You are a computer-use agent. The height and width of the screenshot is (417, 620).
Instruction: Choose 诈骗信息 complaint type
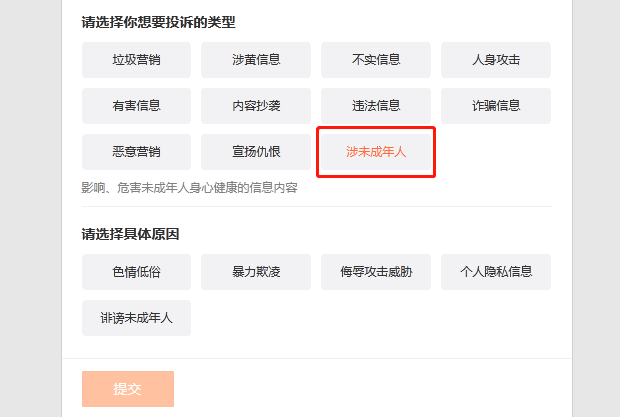tap(496, 106)
